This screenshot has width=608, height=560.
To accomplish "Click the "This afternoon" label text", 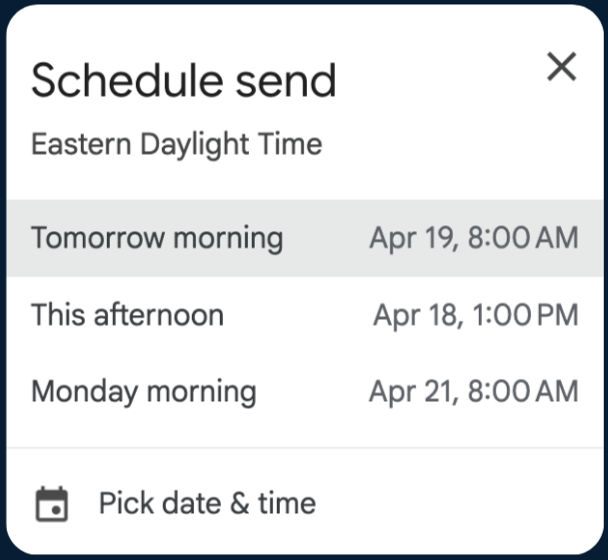I will click(128, 315).
